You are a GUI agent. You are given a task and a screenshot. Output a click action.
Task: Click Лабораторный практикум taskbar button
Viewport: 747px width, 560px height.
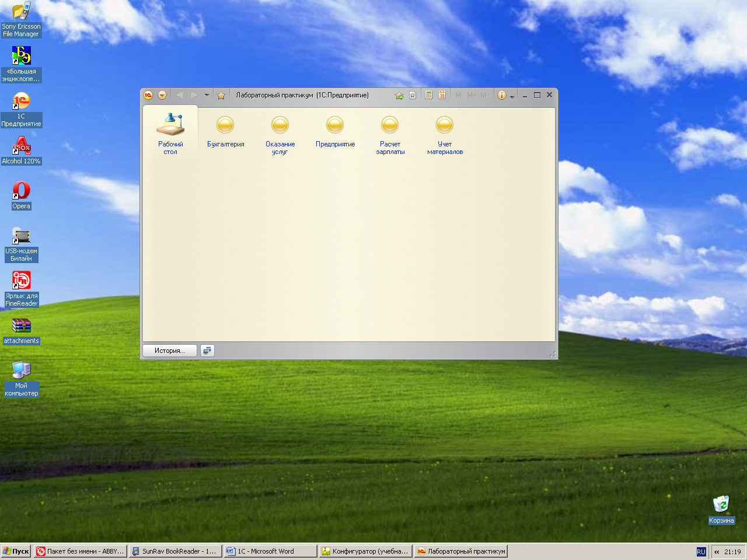point(461,551)
